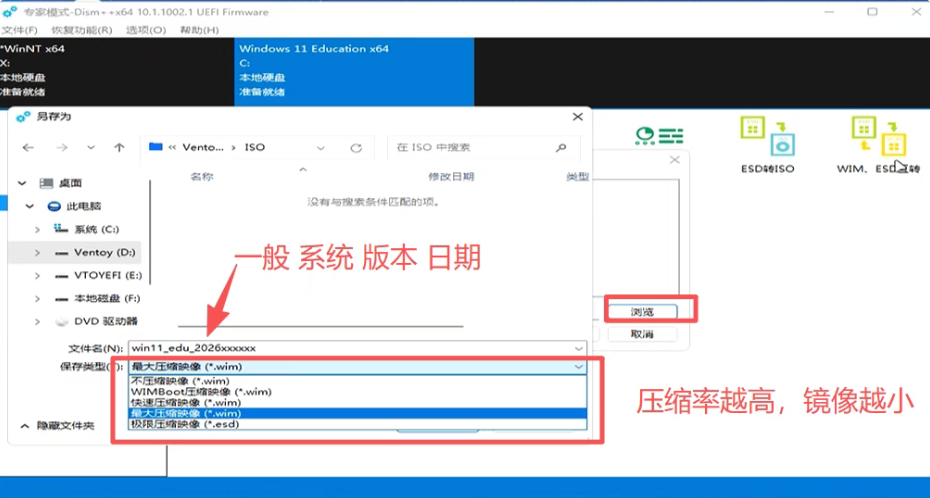The width and height of the screenshot is (930, 498).
Task: Sort files by 名称 column
Action: pyautogui.click(x=202, y=177)
